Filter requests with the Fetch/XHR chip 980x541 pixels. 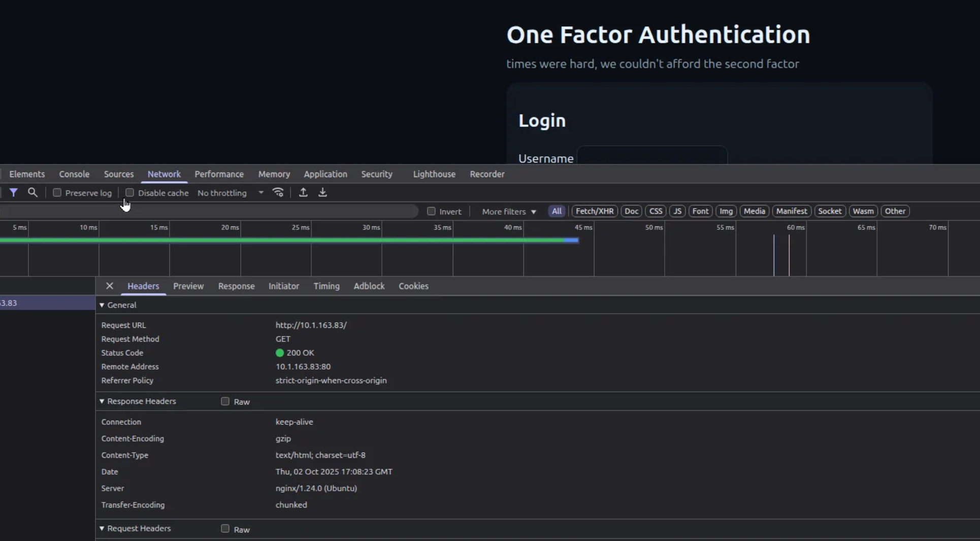[x=594, y=211]
